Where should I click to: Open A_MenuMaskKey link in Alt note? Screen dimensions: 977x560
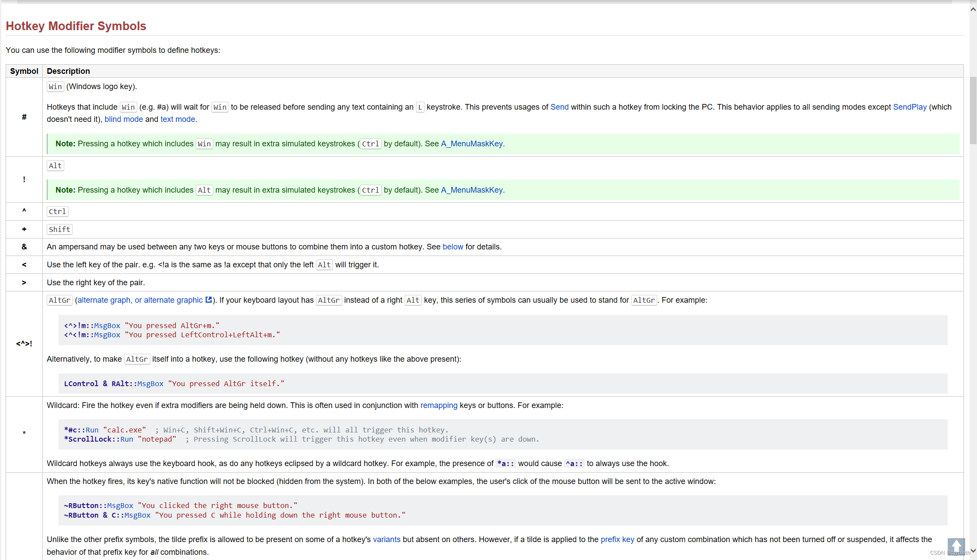coord(472,190)
